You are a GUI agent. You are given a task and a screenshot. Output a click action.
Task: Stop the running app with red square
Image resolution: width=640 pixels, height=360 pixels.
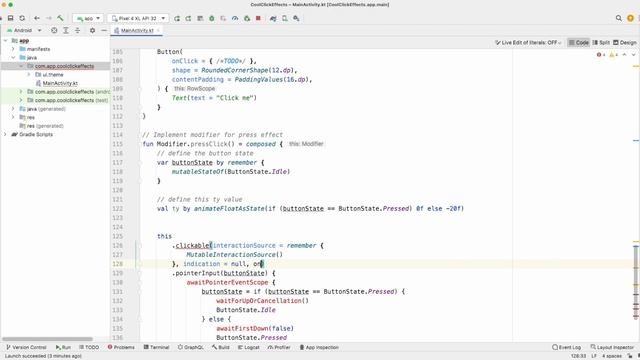click(x=258, y=18)
